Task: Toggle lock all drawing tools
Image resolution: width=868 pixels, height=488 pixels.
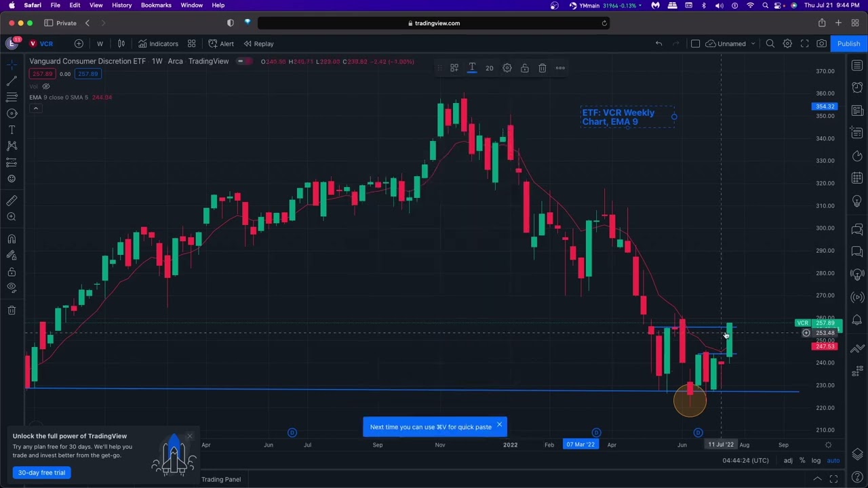Action: [12, 272]
